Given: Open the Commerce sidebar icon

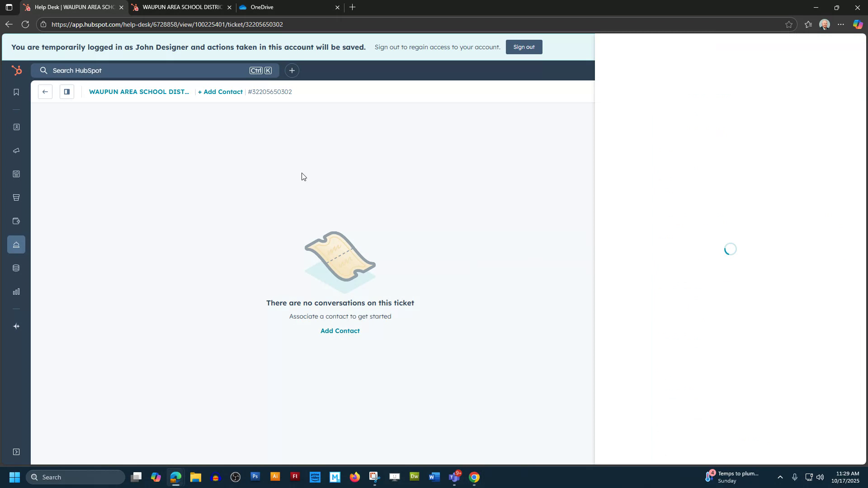Looking at the screenshot, I should coord(16,197).
